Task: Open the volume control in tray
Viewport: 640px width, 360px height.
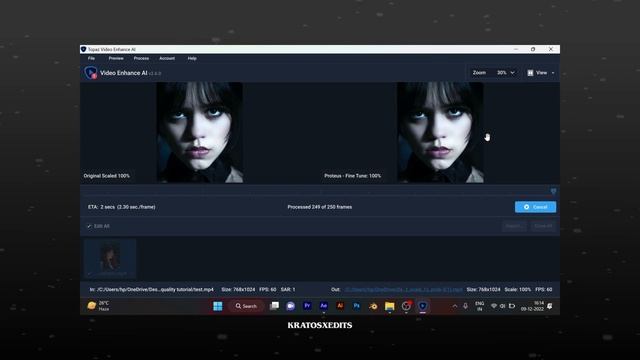Action: coord(502,306)
